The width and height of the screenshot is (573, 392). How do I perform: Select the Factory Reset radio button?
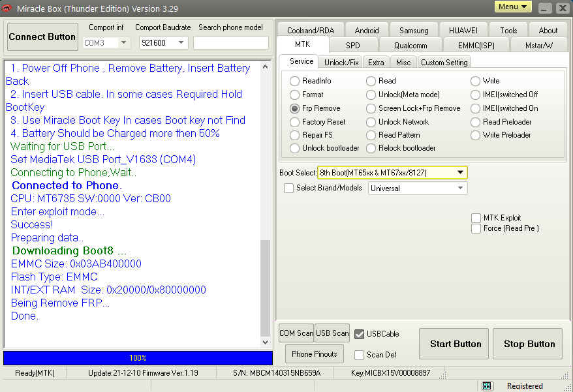pyautogui.click(x=294, y=122)
